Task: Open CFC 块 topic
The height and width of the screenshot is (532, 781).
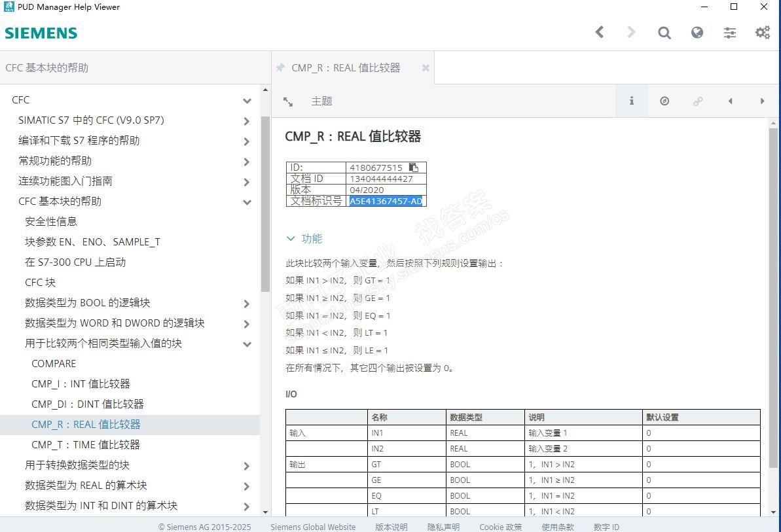Action: [41, 283]
